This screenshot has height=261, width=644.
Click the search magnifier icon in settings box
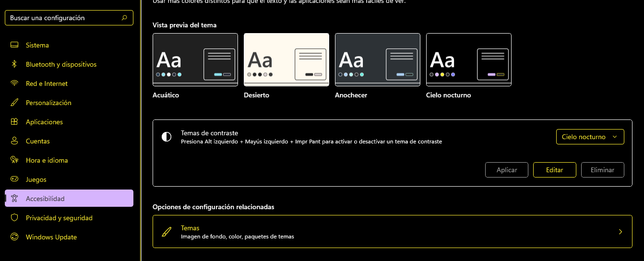[124, 18]
